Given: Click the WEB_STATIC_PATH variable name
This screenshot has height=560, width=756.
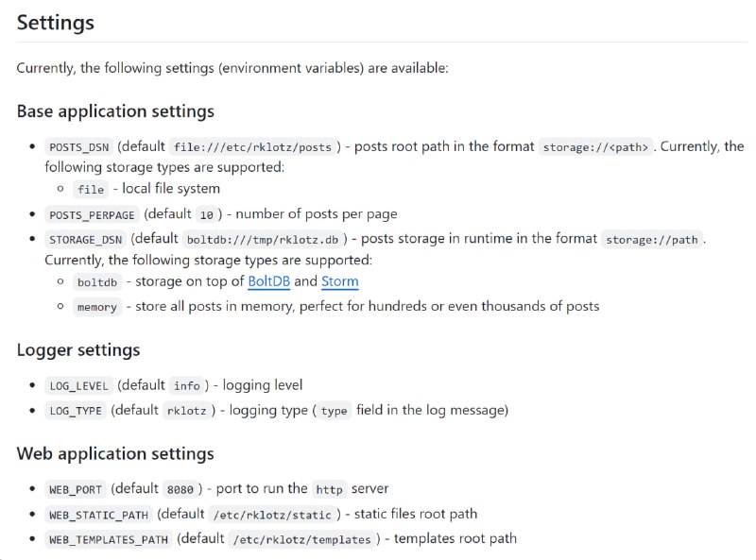Looking at the screenshot, I should (x=99, y=516).
